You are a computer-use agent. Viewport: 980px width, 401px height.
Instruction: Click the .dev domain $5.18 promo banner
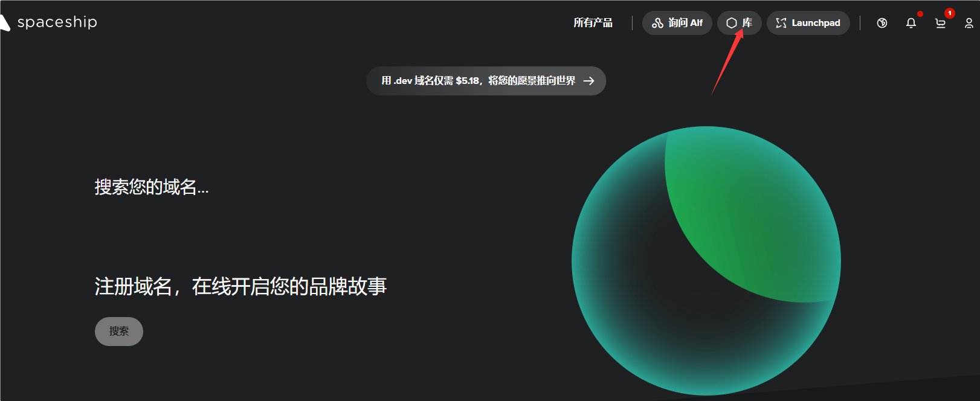point(479,81)
